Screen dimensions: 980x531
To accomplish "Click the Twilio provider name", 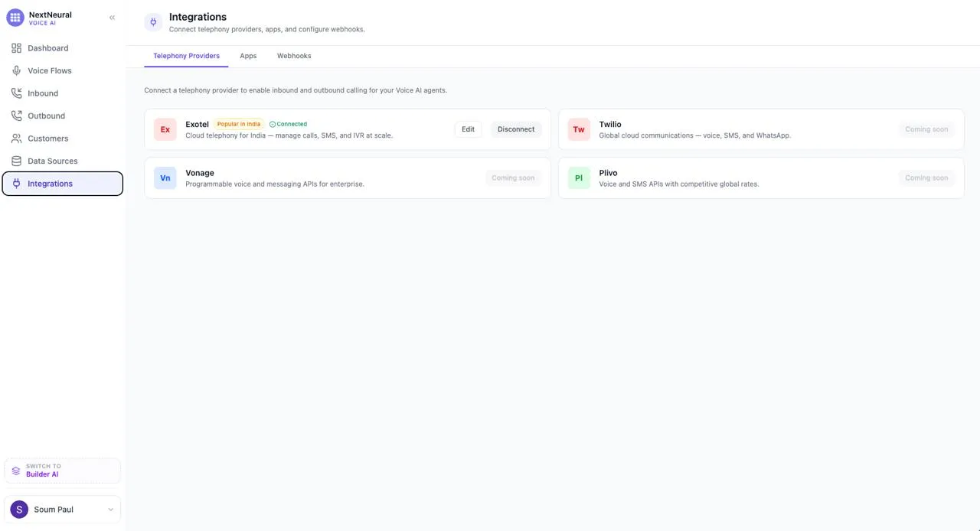I will [x=610, y=124].
